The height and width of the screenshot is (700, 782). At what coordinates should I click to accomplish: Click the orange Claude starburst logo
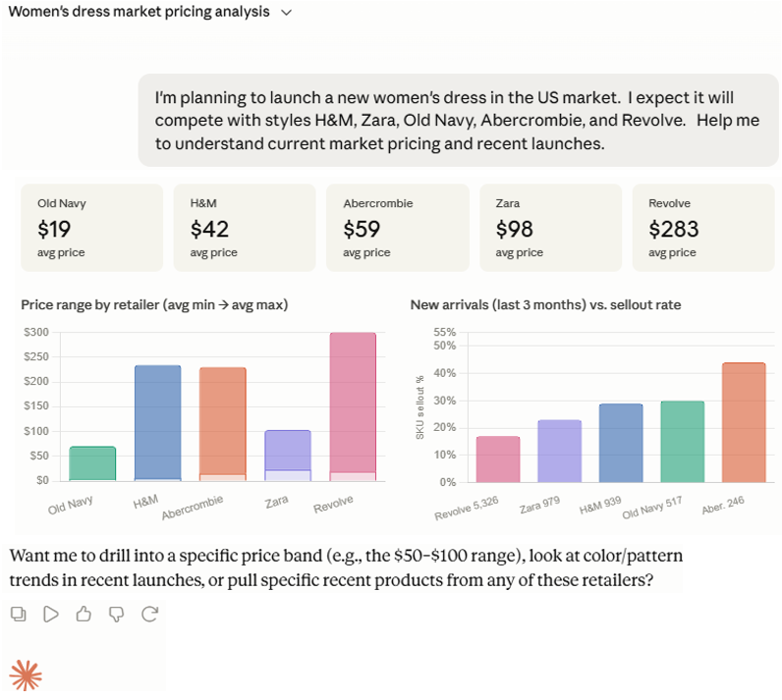(x=26, y=675)
